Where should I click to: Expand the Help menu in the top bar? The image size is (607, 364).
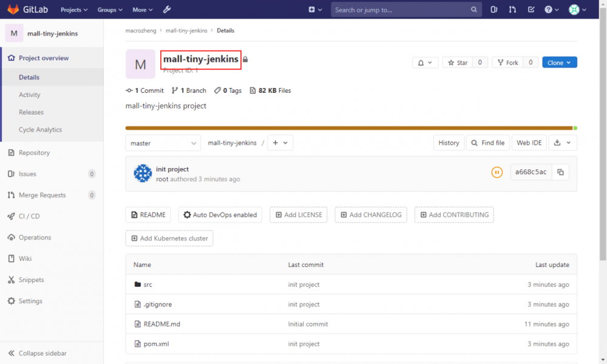(551, 9)
